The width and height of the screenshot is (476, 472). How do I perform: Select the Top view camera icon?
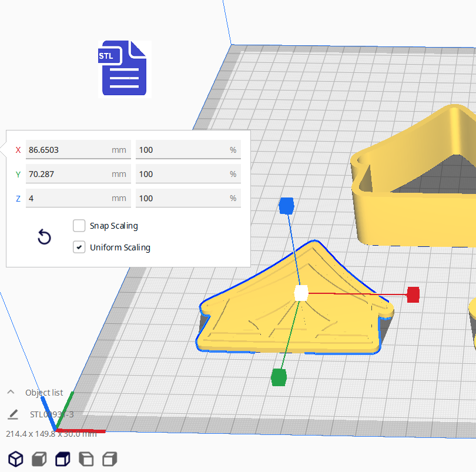(x=62, y=459)
